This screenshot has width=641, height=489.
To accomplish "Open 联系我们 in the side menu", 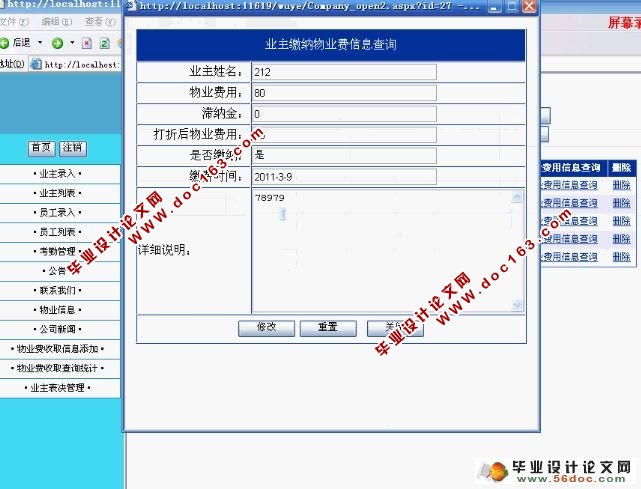I will click(58, 290).
